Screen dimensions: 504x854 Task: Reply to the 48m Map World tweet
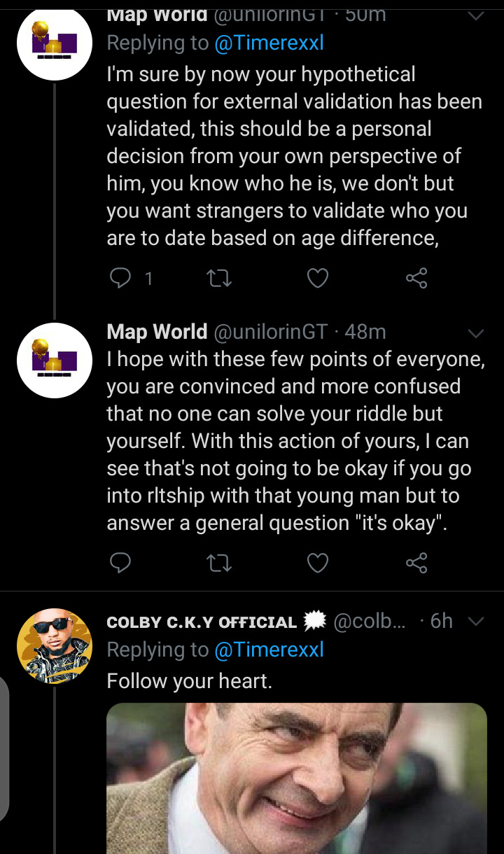tap(121, 562)
